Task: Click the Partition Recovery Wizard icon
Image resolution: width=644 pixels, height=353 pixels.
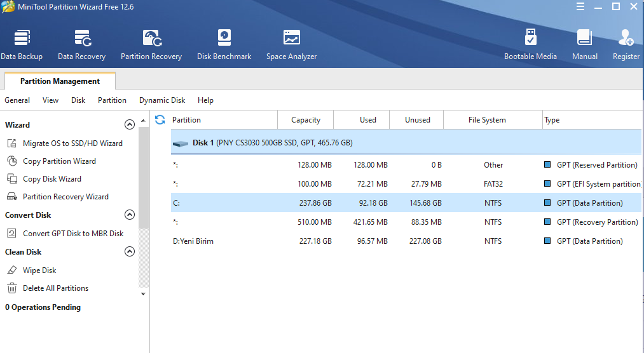Action: tap(12, 196)
